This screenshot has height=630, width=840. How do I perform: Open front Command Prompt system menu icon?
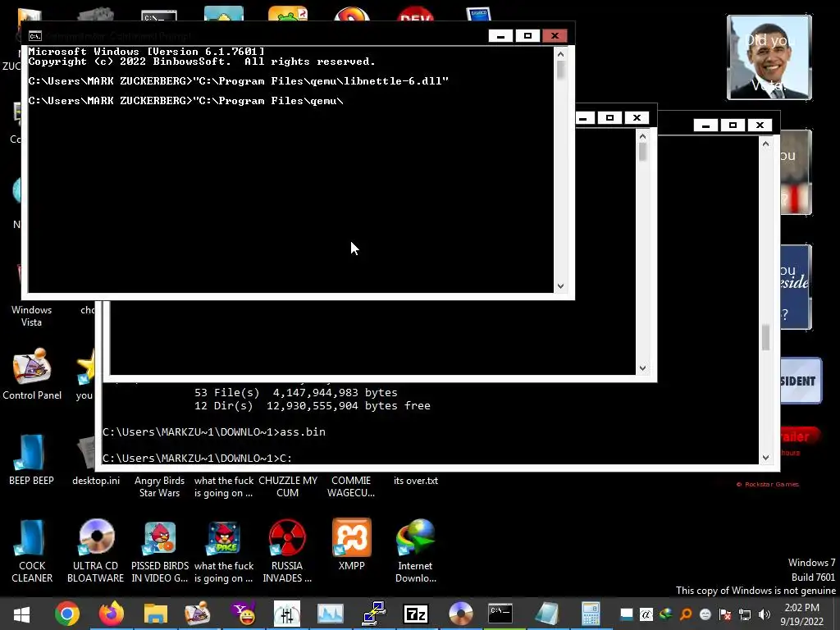pyautogui.click(x=34, y=36)
